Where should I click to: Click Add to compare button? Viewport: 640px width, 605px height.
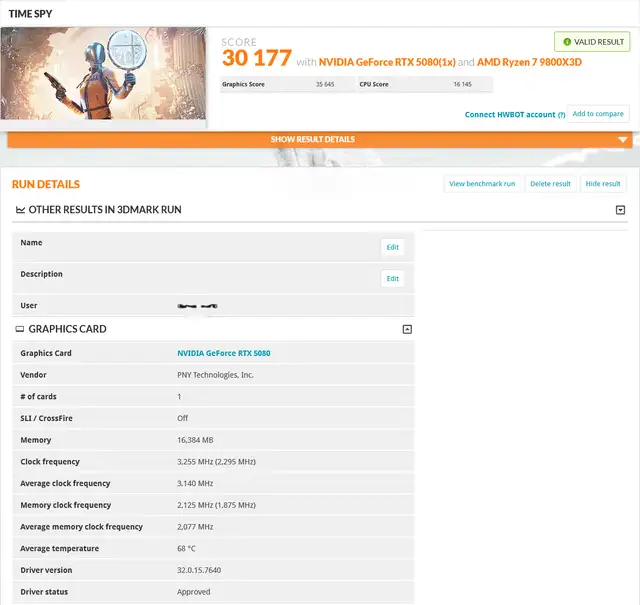598,114
